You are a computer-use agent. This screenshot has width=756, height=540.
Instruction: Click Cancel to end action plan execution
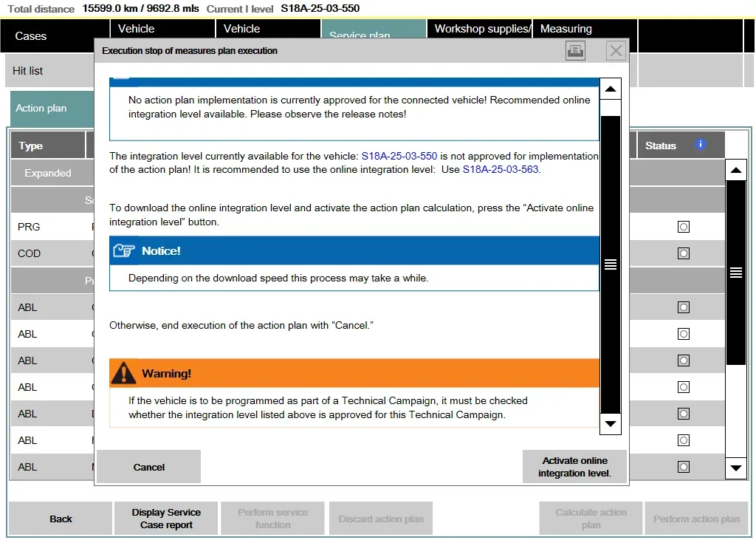click(148, 467)
